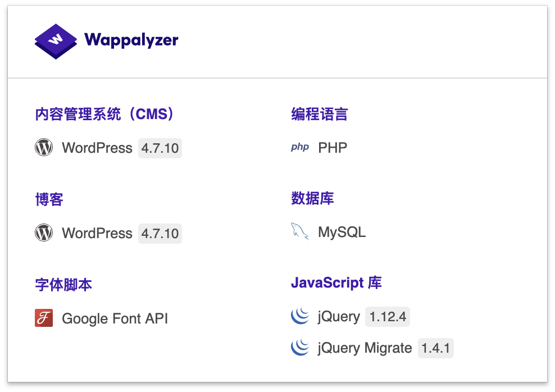This screenshot has width=555, height=392.
Task: Click the Wappalyzer wordmark text
Action: (131, 40)
